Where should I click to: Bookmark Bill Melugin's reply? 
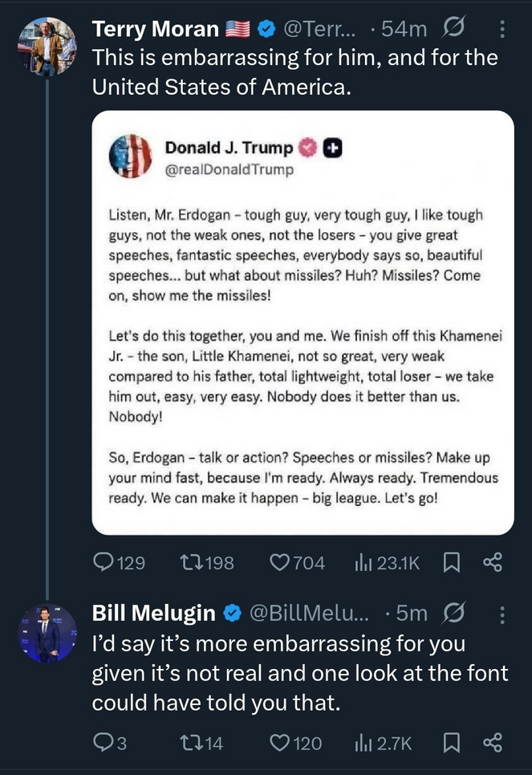pyautogui.click(x=453, y=744)
